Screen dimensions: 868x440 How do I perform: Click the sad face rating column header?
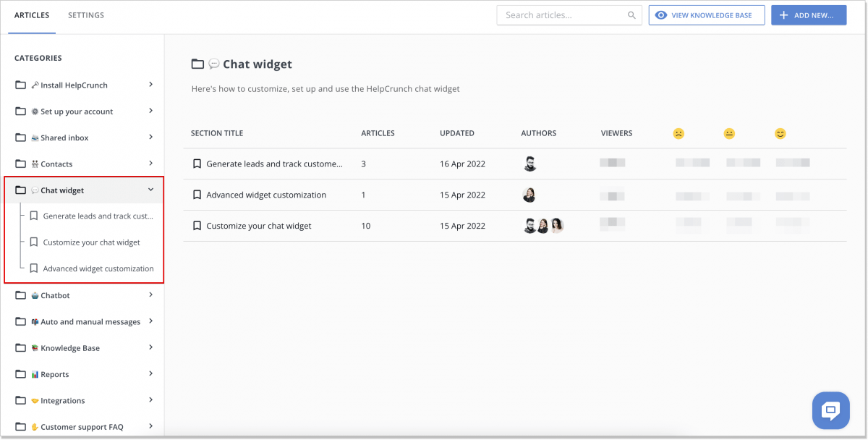pos(678,133)
